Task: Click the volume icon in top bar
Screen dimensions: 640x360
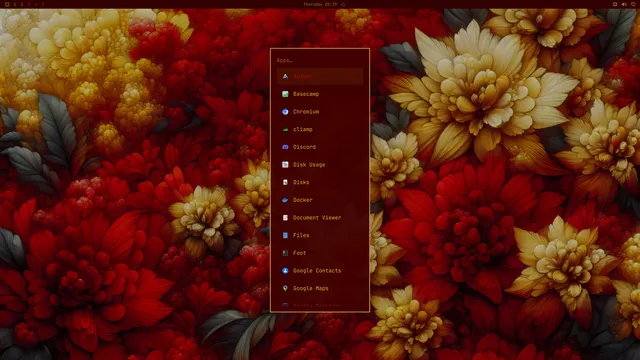Action: click(x=624, y=4)
